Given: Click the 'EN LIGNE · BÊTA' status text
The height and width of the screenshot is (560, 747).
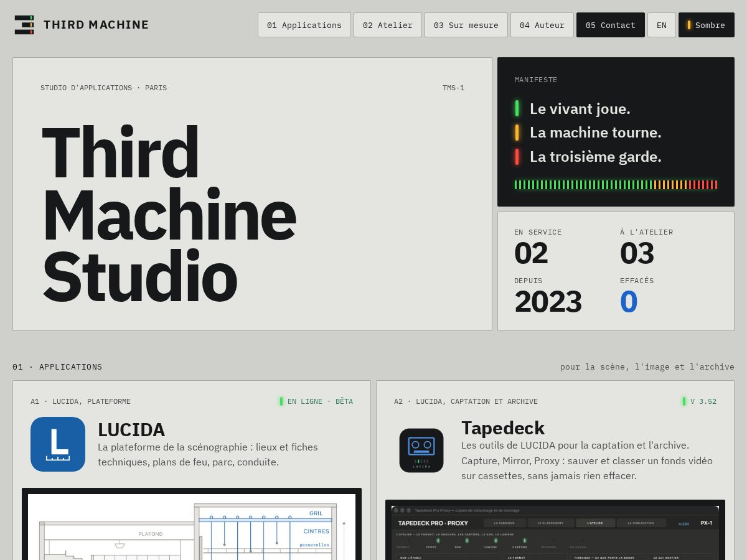Looking at the screenshot, I should (320, 401).
